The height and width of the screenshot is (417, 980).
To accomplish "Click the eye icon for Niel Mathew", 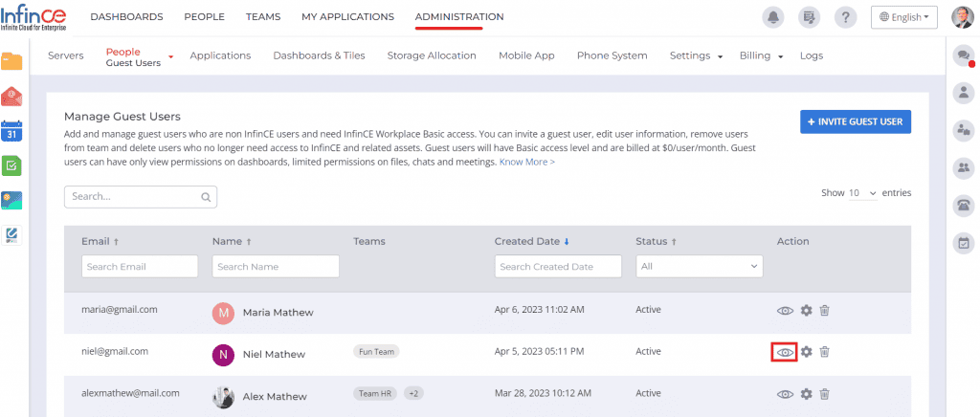I will pos(785,352).
